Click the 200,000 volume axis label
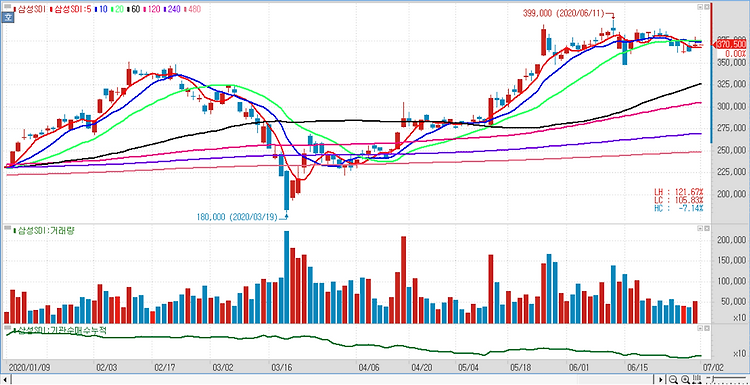The height and width of the screenshot is (385, 750). pos(731,240)
